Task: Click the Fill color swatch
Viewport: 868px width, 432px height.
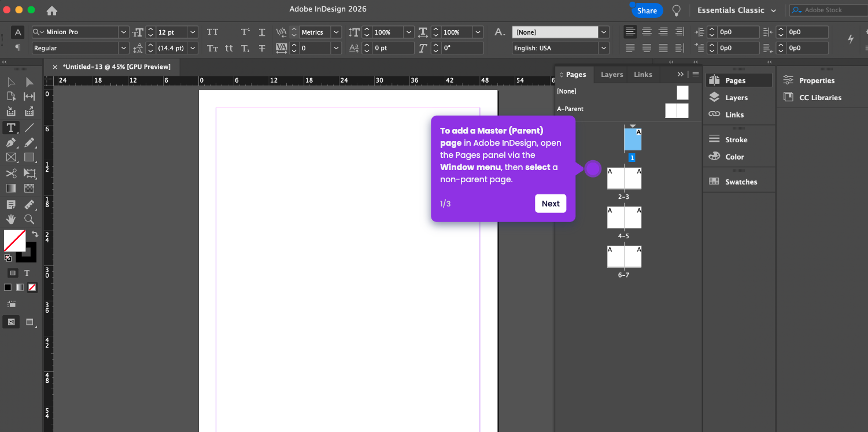Action: coord(14,241)
